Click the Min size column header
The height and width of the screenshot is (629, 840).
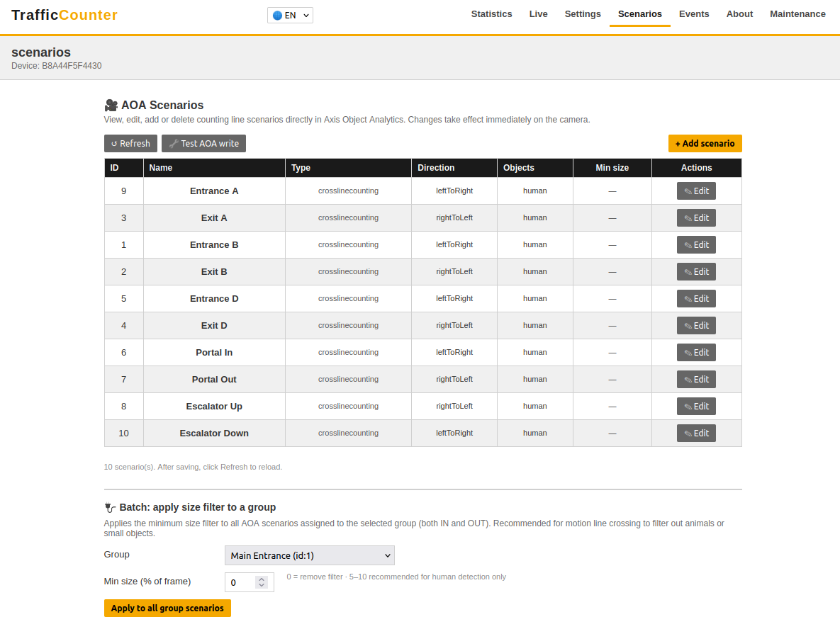(x=612, y=168)
